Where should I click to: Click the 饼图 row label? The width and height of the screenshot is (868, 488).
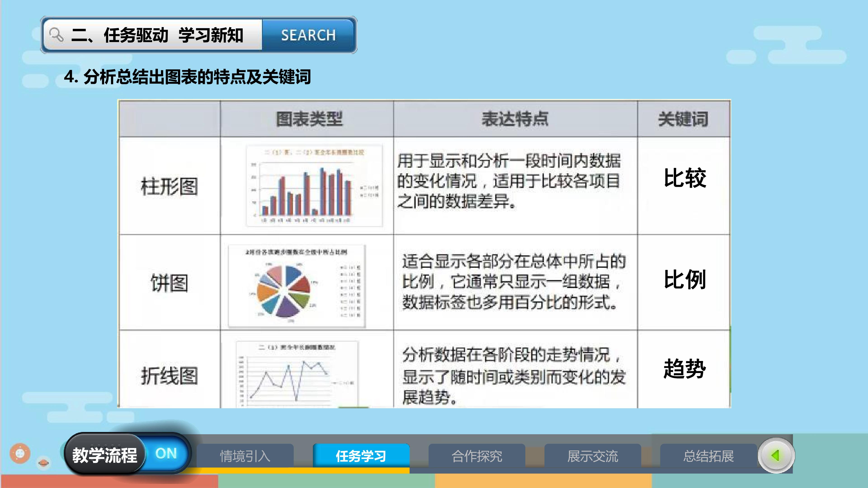(169, 283)
